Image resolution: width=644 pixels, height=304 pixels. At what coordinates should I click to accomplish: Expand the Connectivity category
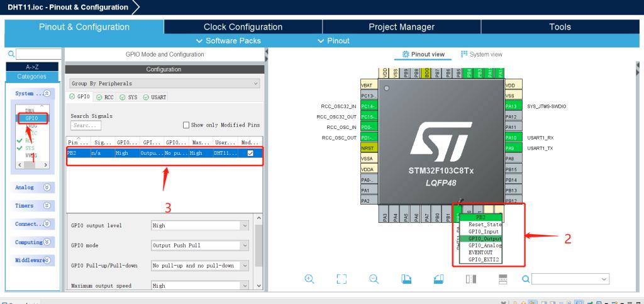point(47,224)
